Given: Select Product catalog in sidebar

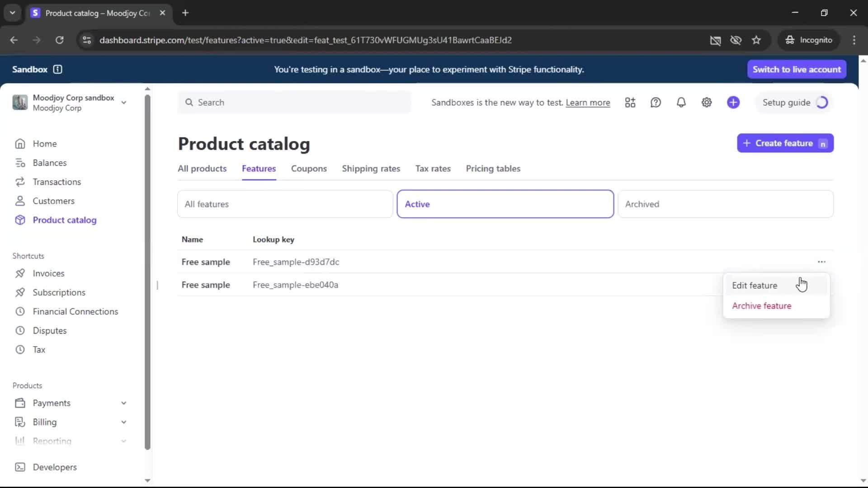Looking at the screenshot, I should [x=64, y=220].
